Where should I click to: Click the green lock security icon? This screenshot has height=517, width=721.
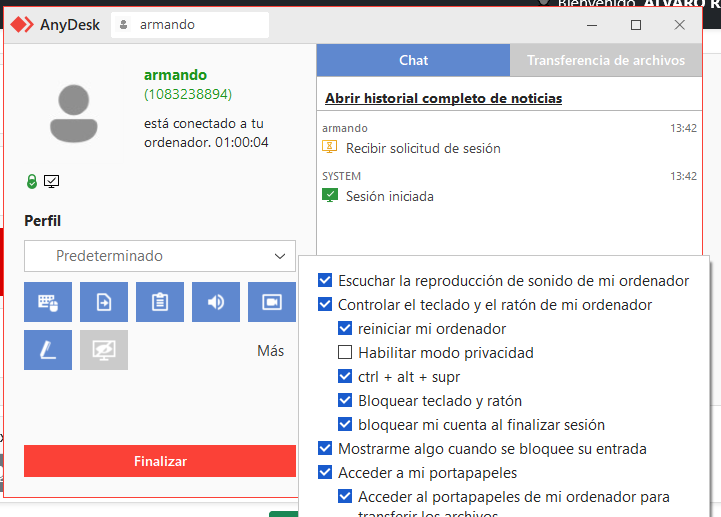tap(32, 181)
